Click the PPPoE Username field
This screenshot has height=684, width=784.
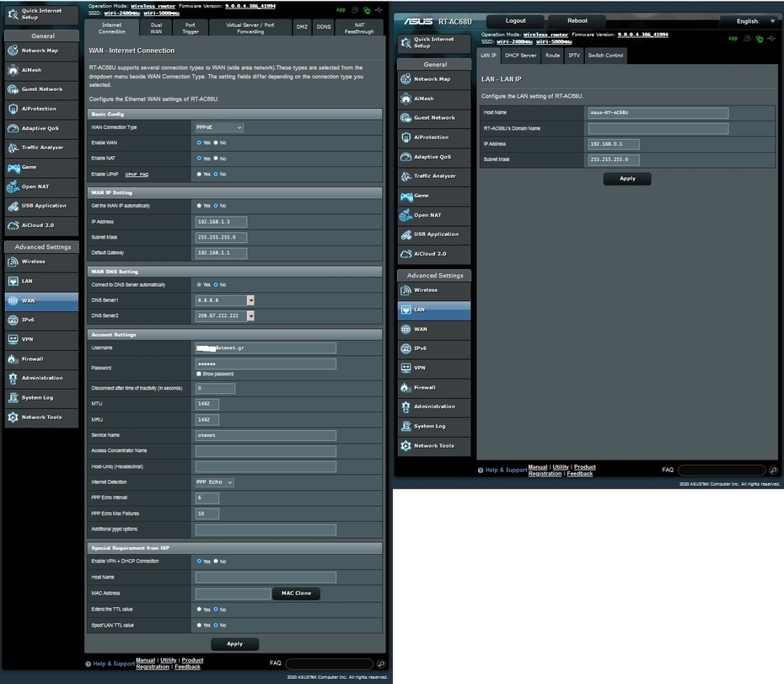point(266,348)
